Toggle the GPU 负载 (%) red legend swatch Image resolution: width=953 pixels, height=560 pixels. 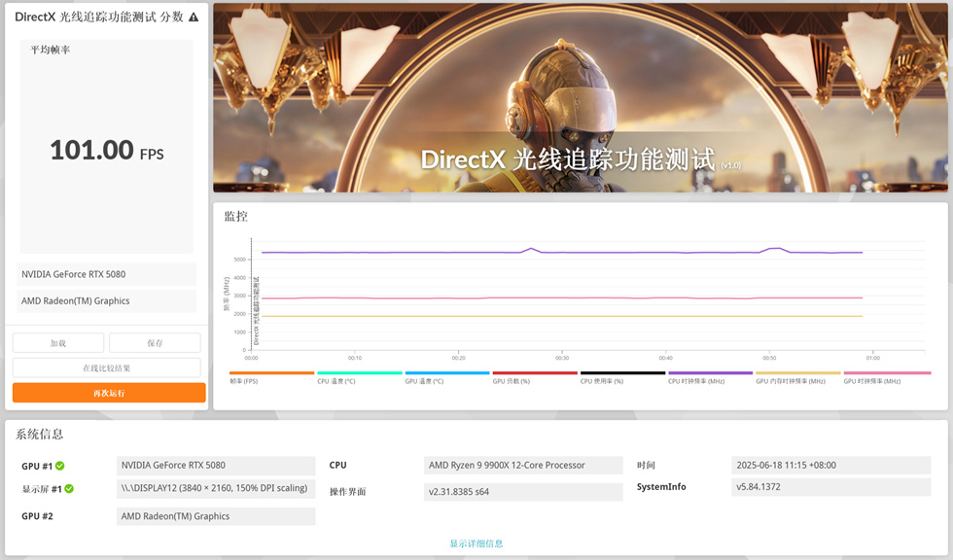(x=535, y=373)
